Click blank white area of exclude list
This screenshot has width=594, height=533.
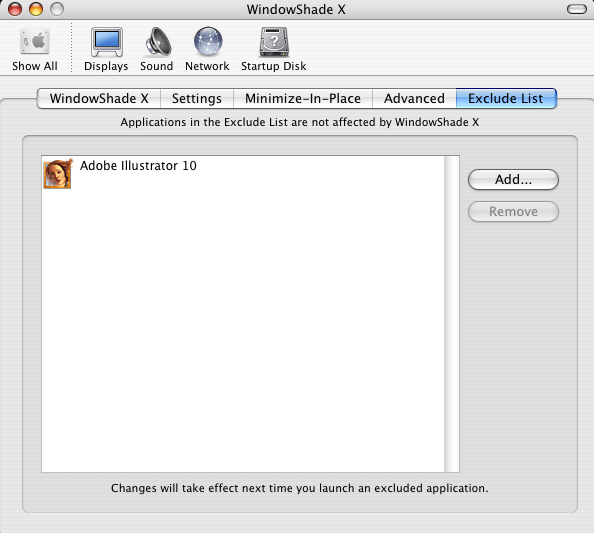[242, 330]
